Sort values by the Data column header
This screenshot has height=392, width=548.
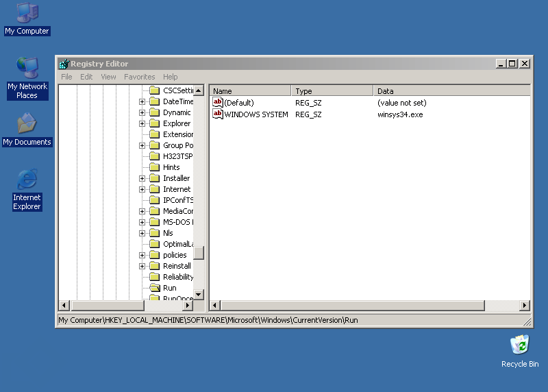[452, 91]
